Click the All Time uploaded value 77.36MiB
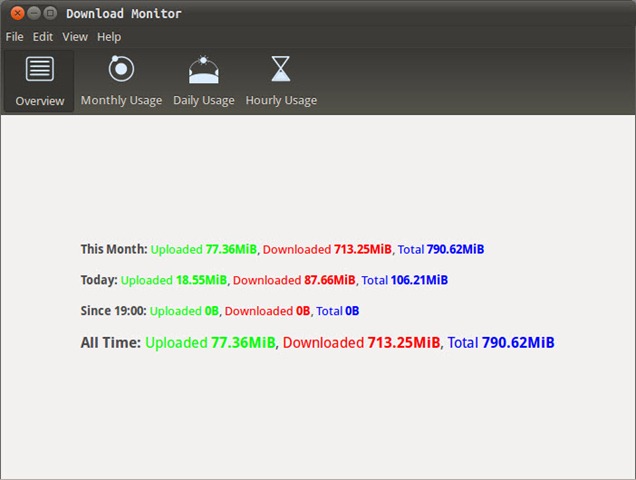 243,342
